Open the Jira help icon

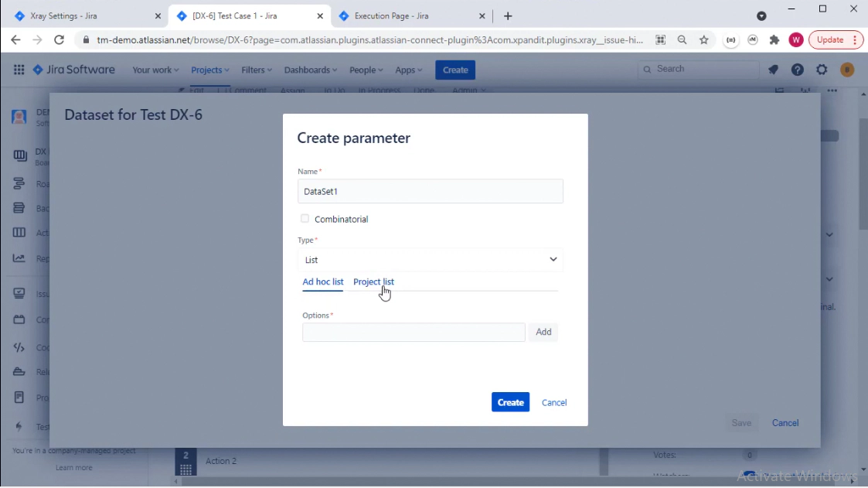(x=797, y=70)
